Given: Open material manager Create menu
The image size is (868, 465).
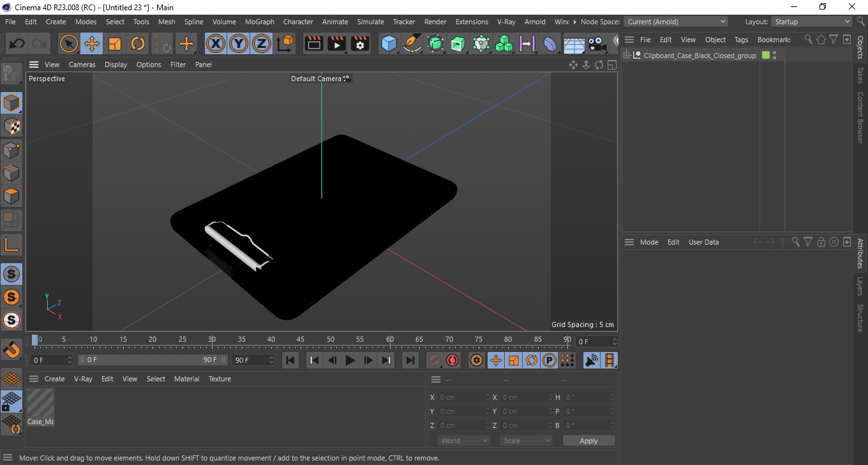Looking at the screenshot, I should (54, 379).
